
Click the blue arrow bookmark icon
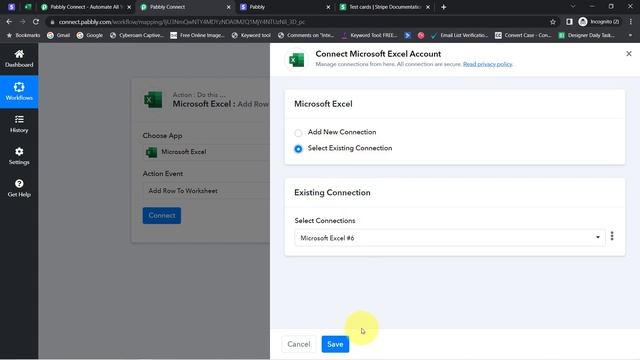point(407,36)
